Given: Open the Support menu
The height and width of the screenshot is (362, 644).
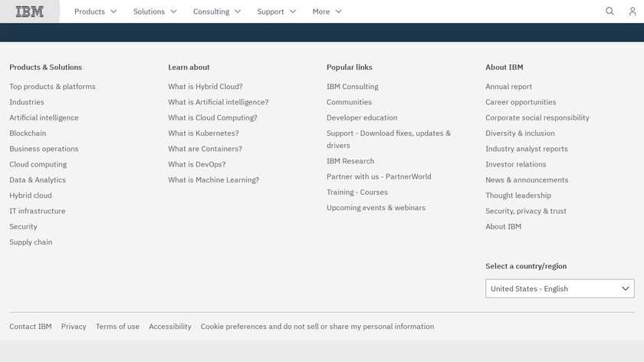Looking at the screenshot, I should pos(277,12).
